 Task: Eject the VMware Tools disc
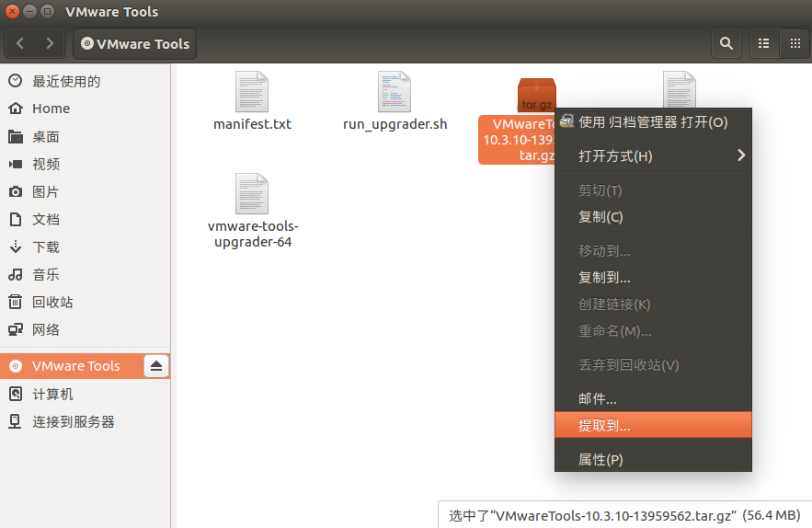pos(156,366)
